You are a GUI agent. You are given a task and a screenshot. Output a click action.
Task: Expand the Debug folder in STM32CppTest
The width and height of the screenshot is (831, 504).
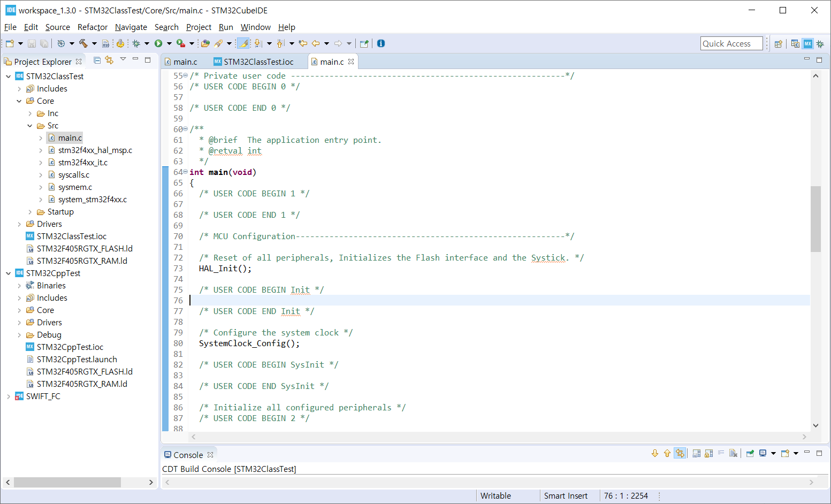tap(19, 335)
